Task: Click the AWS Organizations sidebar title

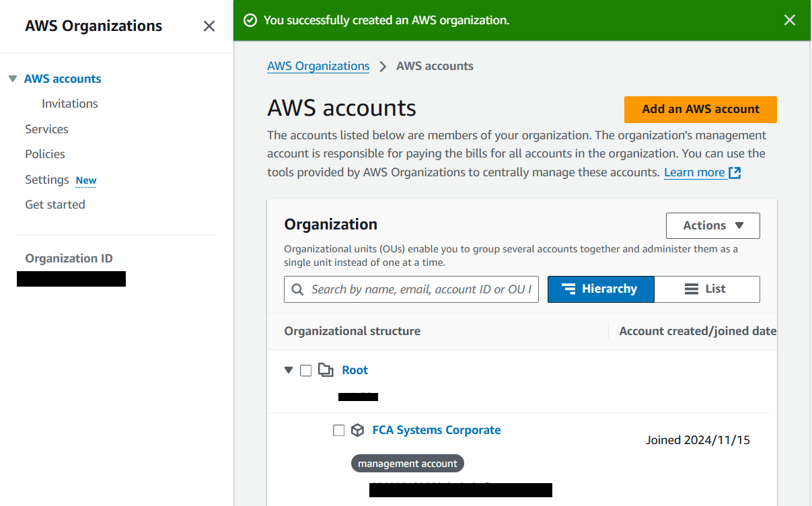Action: (94, 26)
